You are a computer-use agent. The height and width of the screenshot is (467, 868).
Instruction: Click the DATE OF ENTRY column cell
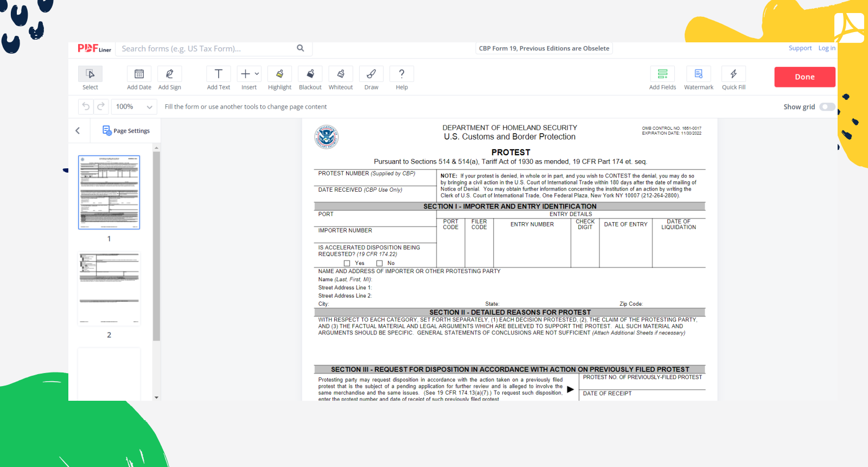626,243
